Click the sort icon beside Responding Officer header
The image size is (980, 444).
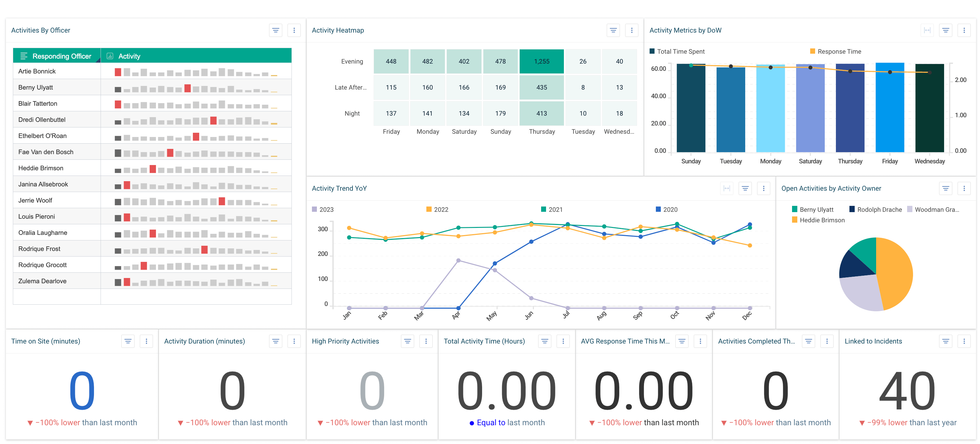click(x=24, y=55)
